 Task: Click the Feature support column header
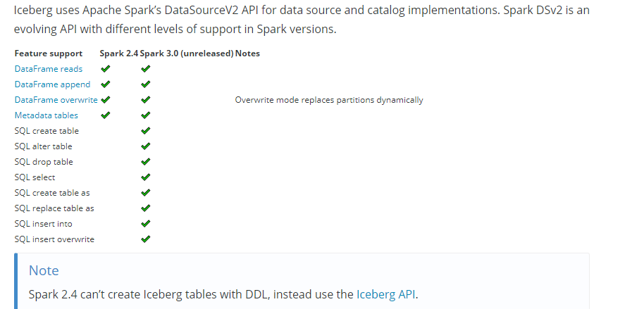pyautogui.click(x=49, y=53)
